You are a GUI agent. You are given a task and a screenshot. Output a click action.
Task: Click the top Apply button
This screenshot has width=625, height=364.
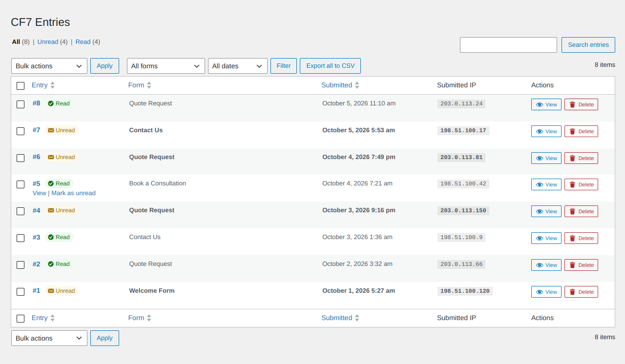click(104, 66)
